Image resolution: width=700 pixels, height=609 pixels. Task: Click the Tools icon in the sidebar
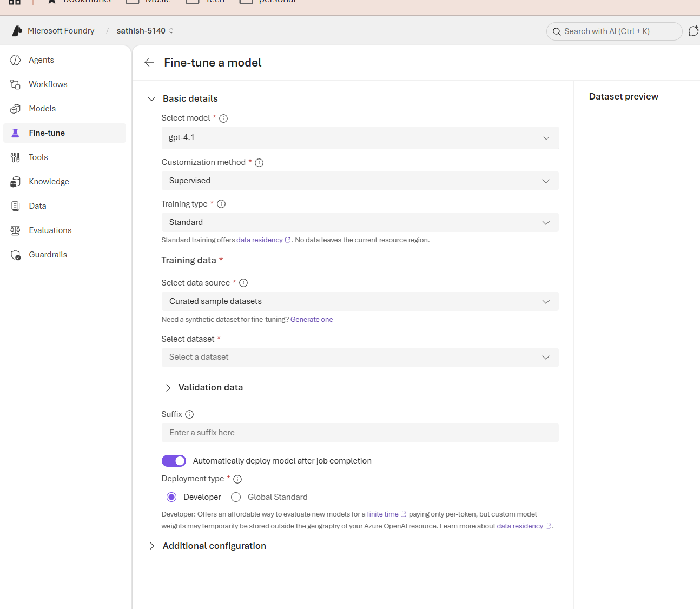pos(16,157)
